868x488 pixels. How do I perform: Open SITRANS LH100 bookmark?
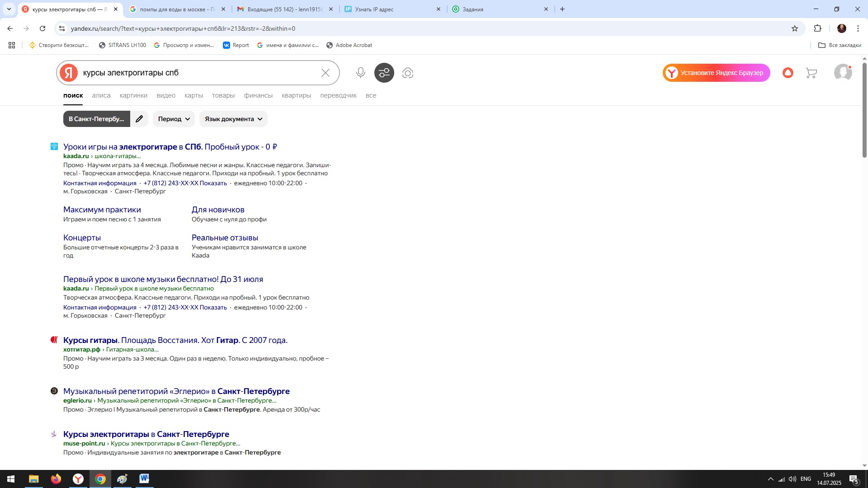(x=123, y=45)
